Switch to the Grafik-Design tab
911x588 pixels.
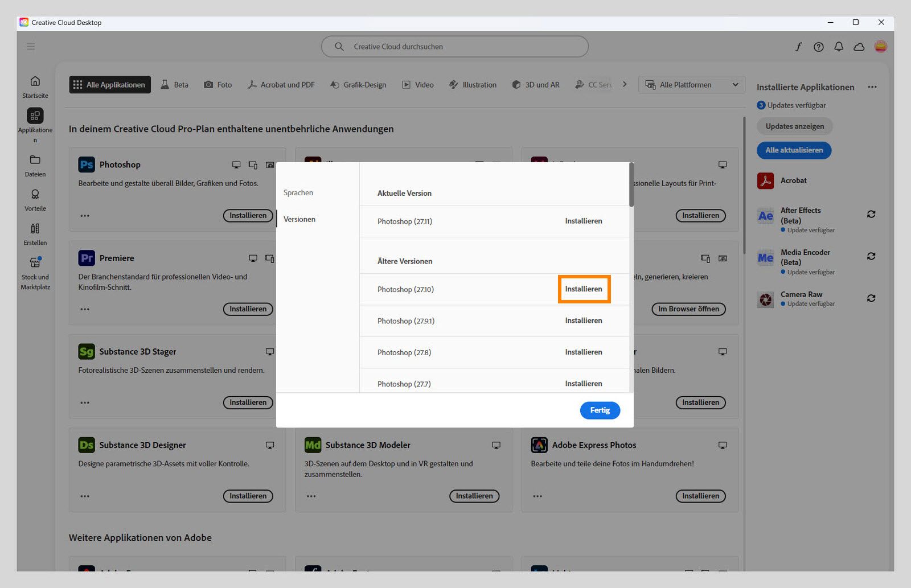(x=358, y=85)
